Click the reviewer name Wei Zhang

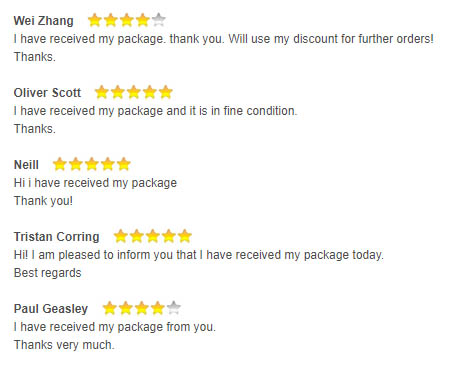coord(43,21)
